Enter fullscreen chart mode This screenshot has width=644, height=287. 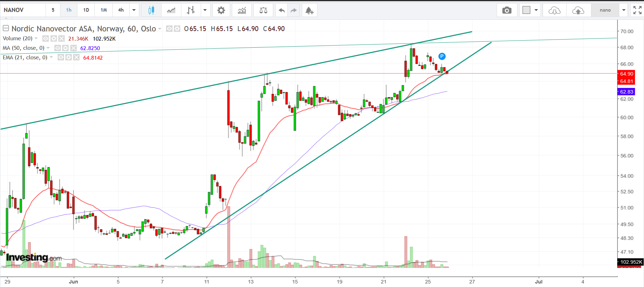point(637,10)
